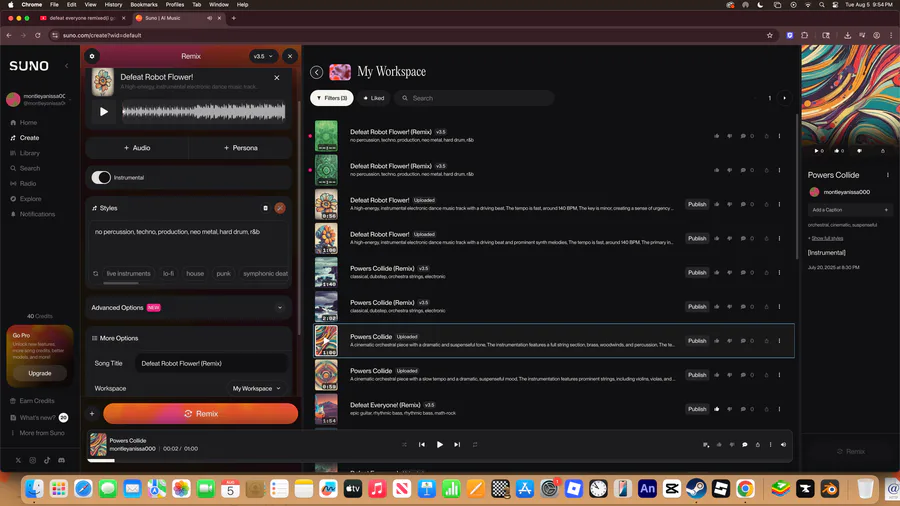Add the lo-fi style tag
Screen dimensions: 900x506
[x=168, y=274]
